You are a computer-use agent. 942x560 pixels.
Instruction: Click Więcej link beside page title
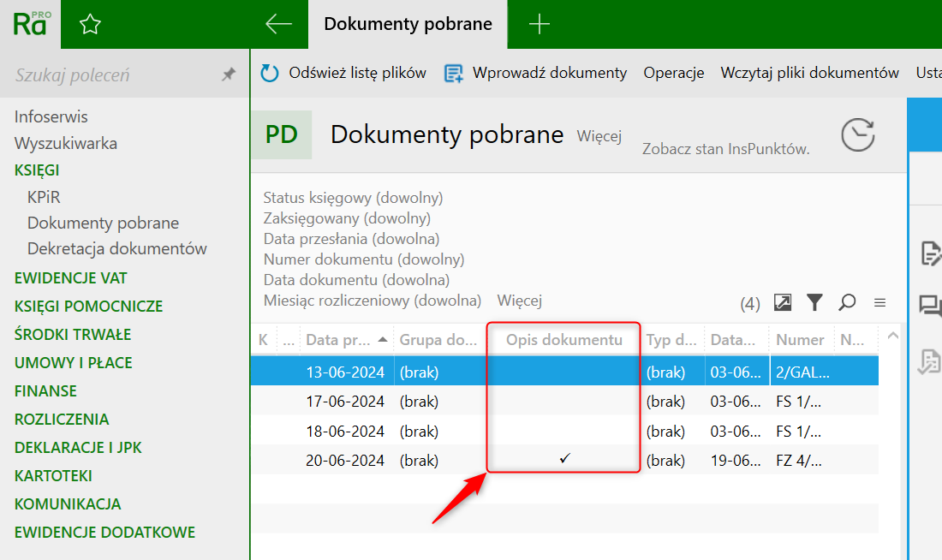(x=599, y=136)
